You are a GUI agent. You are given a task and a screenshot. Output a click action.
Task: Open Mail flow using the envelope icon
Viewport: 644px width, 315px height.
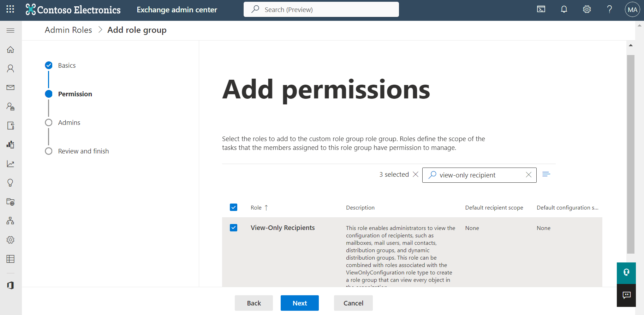point(10,87)
